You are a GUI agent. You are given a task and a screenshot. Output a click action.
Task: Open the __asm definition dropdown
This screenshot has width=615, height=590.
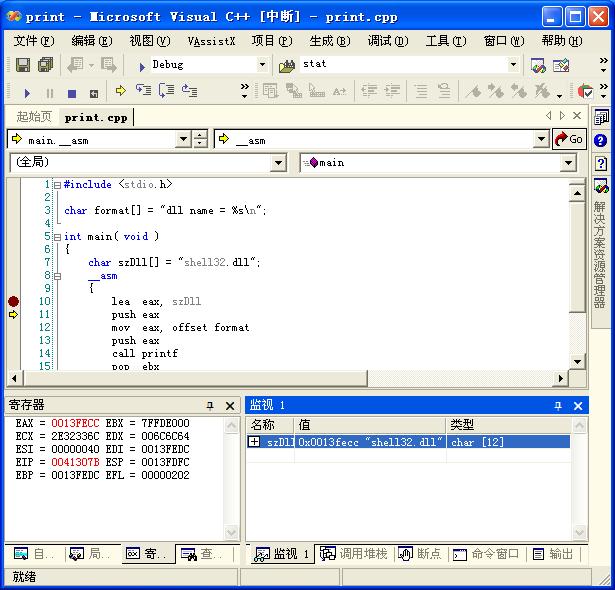tap(541, 139)
